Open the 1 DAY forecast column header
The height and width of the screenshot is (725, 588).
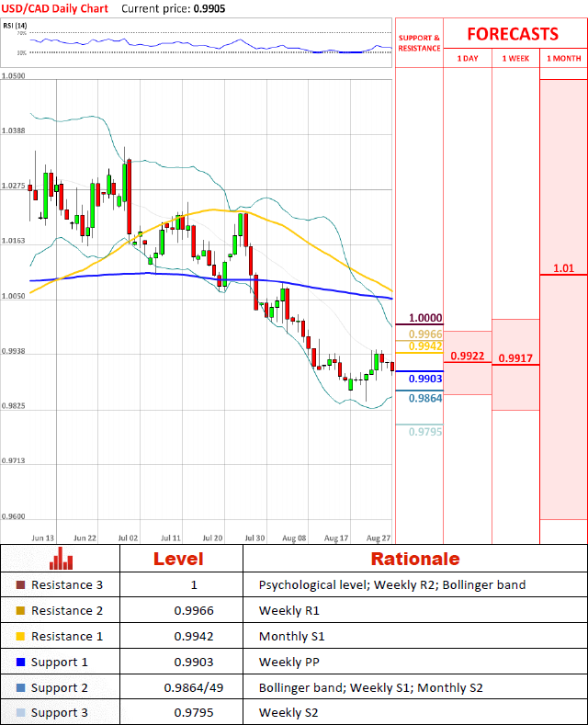[x=467, y=59]
